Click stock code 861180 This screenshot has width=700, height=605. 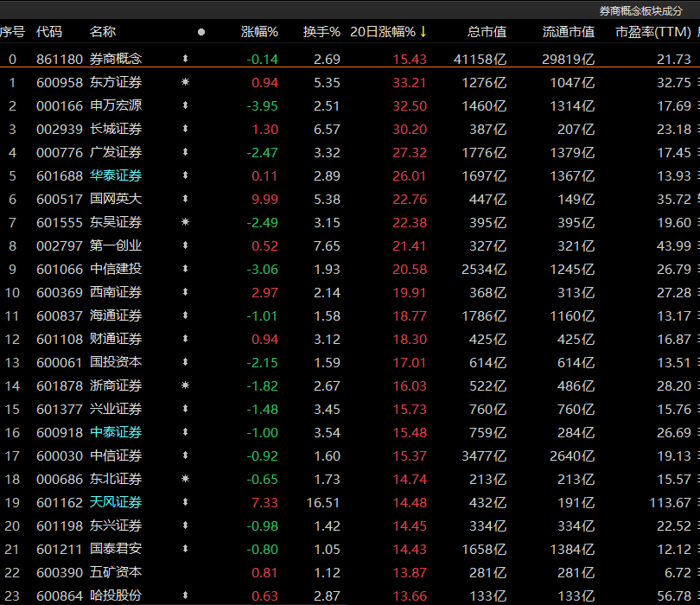click(x=60, y=59)
